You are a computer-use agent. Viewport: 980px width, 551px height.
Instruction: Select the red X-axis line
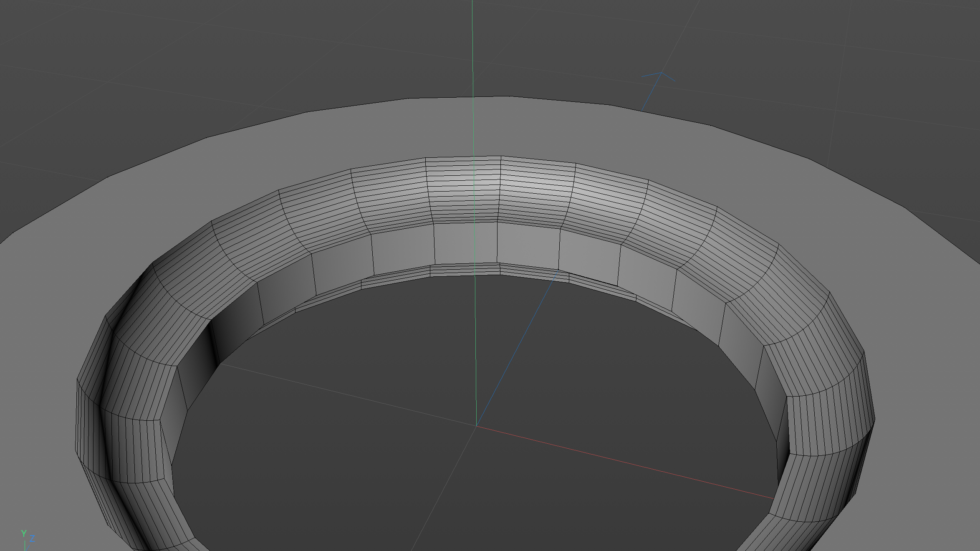click(626, 462)
